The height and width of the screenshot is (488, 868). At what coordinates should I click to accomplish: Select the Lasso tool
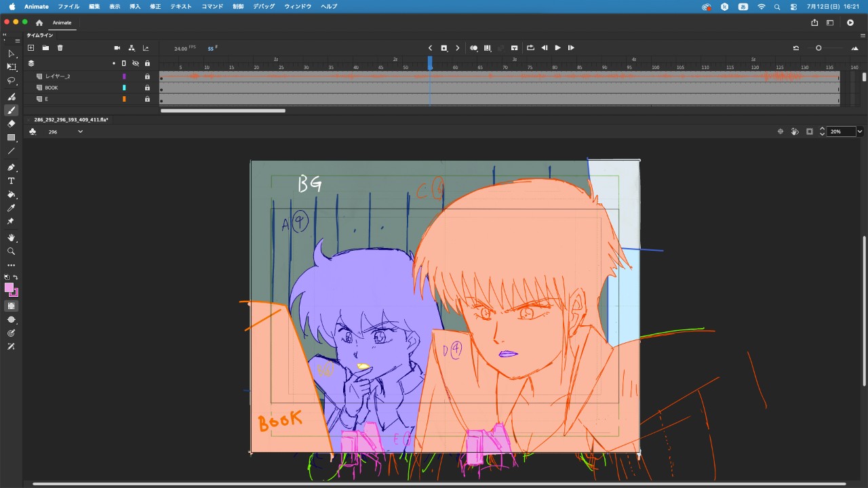click(11, 81)
